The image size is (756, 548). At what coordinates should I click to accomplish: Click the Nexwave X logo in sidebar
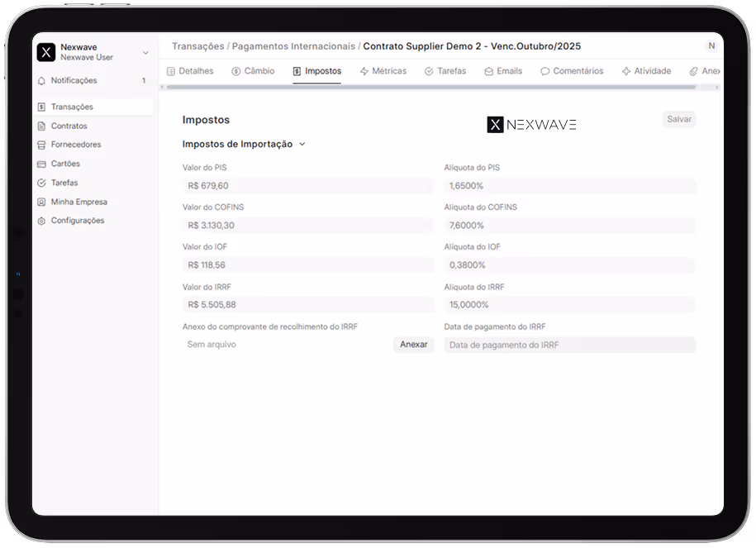click(x=46, y=52)
